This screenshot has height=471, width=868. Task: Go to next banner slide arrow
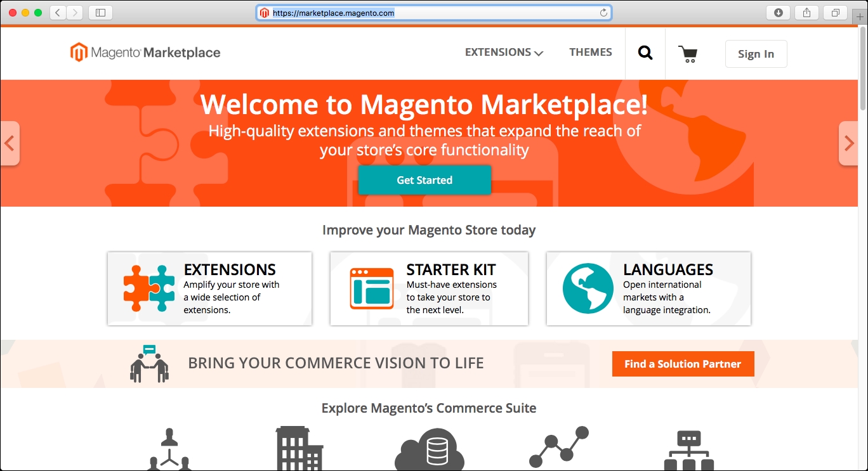point(848,143)
